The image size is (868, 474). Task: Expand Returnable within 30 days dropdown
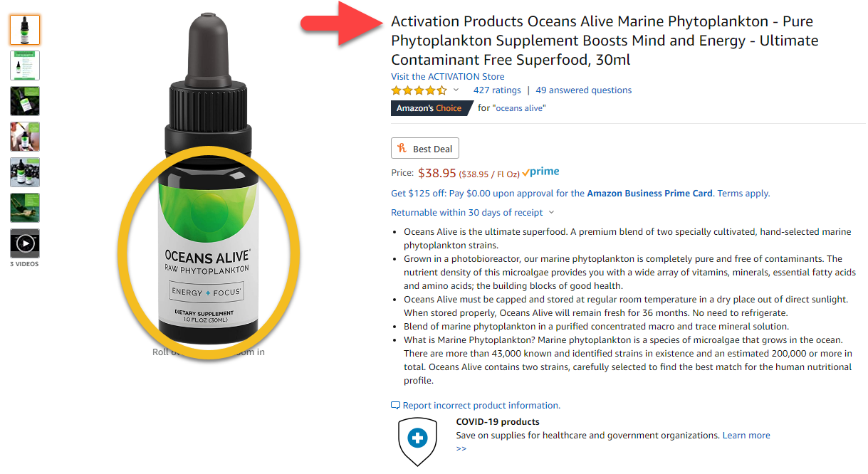point(473,212)
